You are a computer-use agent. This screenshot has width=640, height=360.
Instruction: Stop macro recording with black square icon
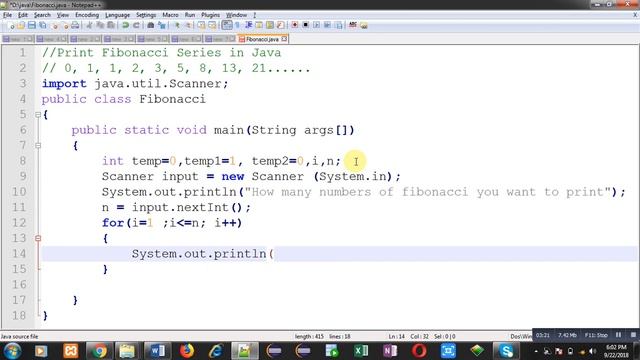coord(305,25)
